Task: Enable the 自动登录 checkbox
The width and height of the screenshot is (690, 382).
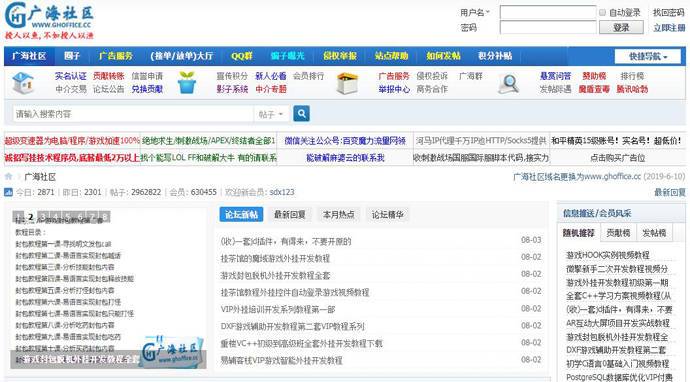Action: point(602,12)
